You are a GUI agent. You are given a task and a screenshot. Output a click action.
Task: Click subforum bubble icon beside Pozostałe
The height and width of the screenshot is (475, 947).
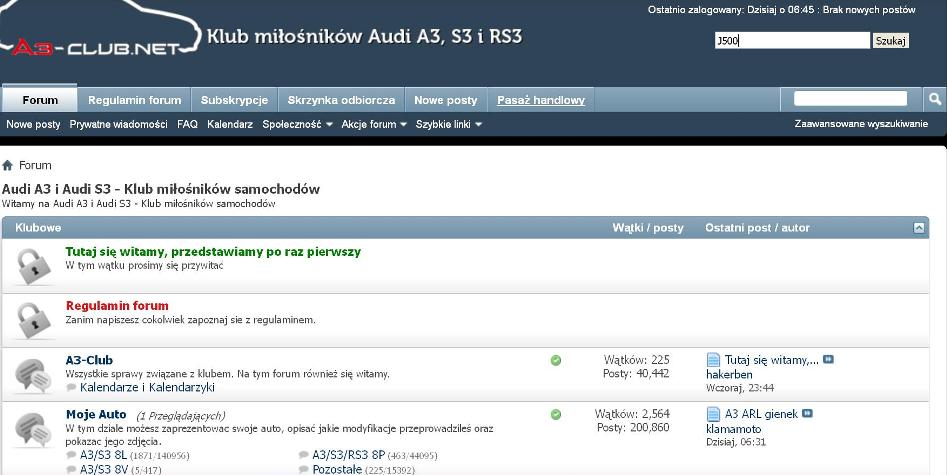[304, 470]
